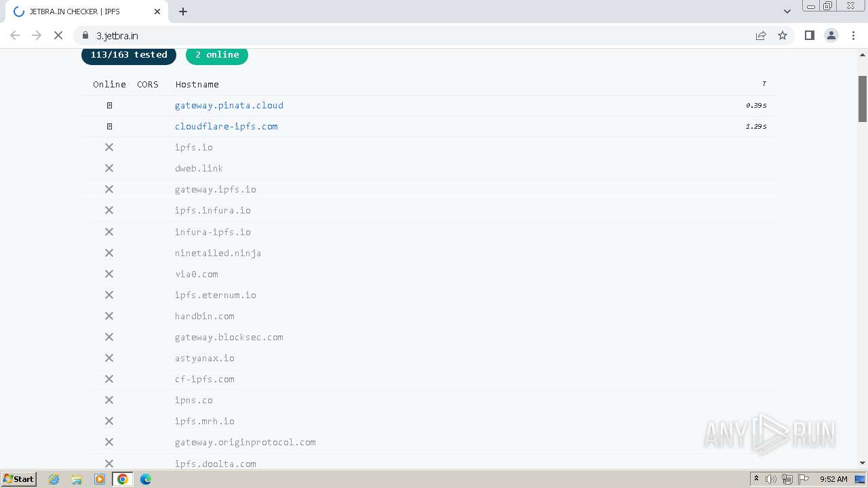Open gateway.pinata.cloud link
Viewport: 868px width, 488px height.
coord(229,105)
